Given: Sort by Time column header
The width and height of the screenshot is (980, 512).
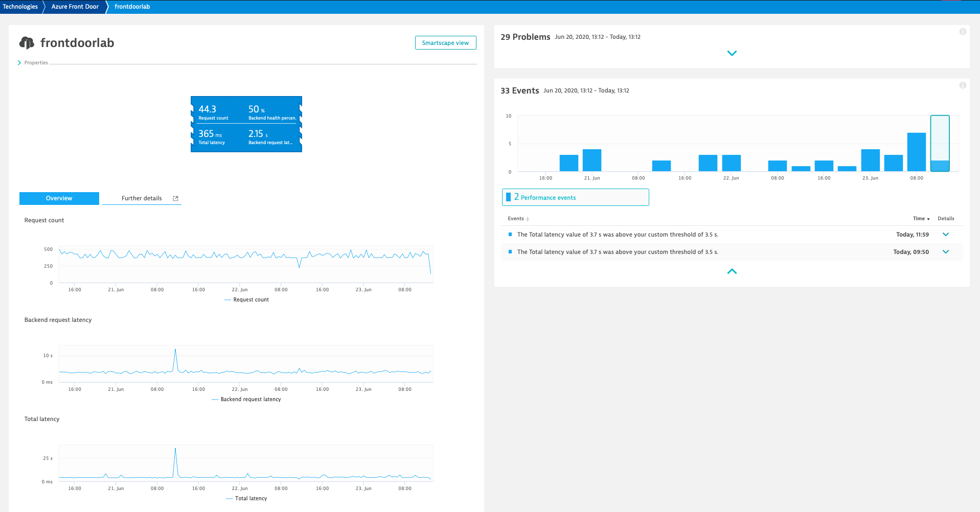Looking at the screenshot, I should 921,219.
